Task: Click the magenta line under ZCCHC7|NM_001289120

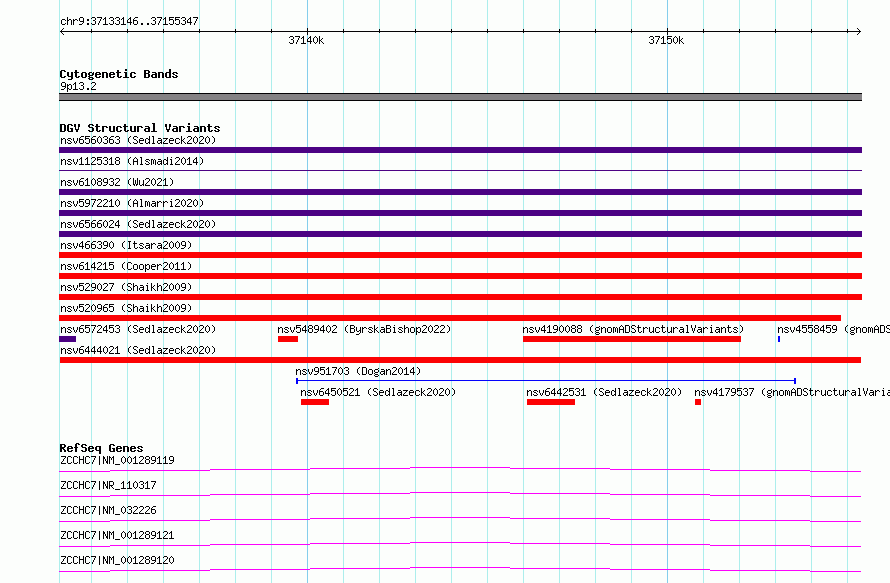Action: 460,569
